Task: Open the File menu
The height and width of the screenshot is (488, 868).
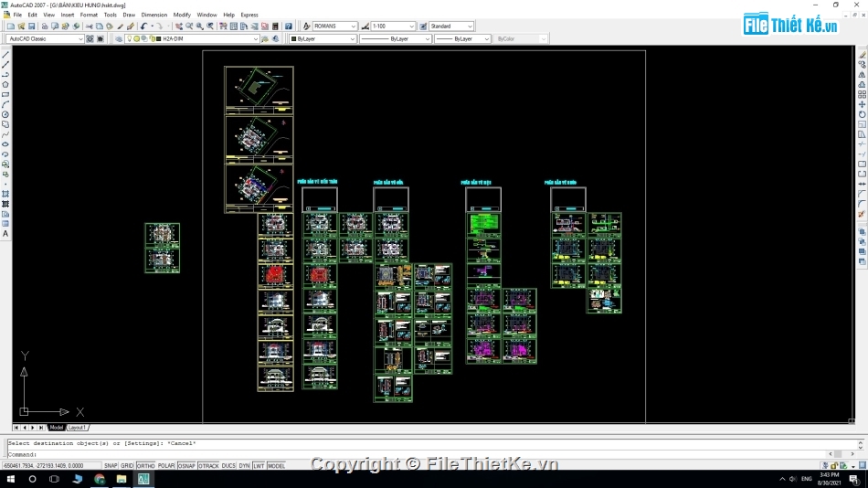Action: click(17, 15)
